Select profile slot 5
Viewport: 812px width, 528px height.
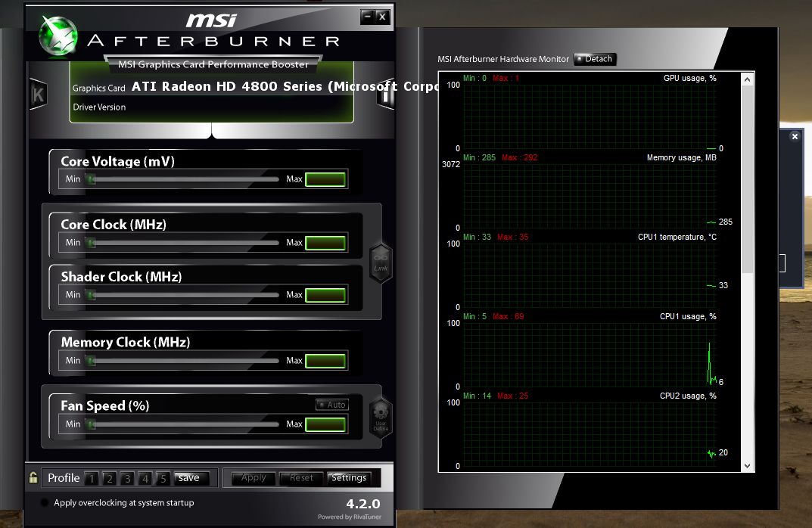163,478
